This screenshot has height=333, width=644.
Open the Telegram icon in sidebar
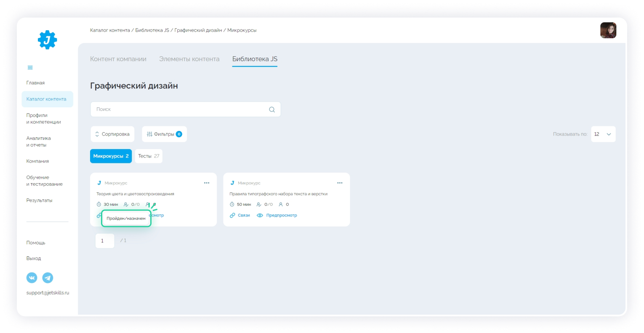[x=48, y=278]
